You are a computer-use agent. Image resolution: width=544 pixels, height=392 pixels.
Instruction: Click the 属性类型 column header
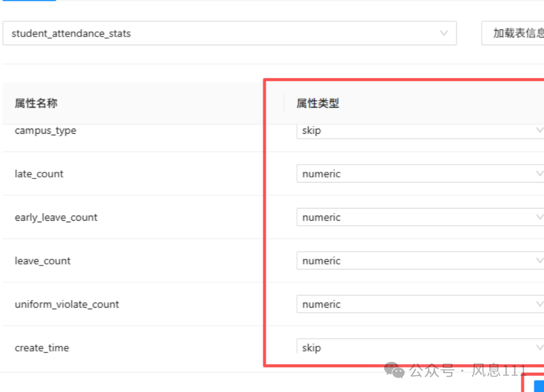318,103
